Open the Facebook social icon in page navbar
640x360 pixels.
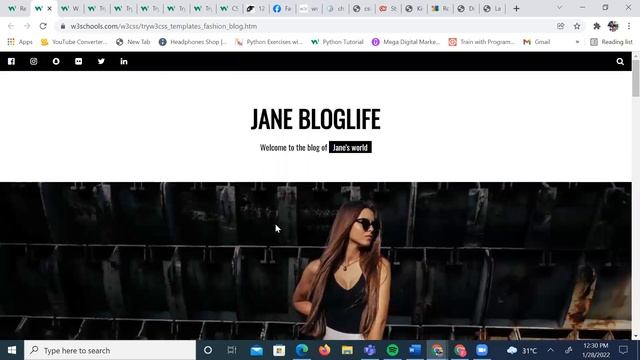click(11, 61)
